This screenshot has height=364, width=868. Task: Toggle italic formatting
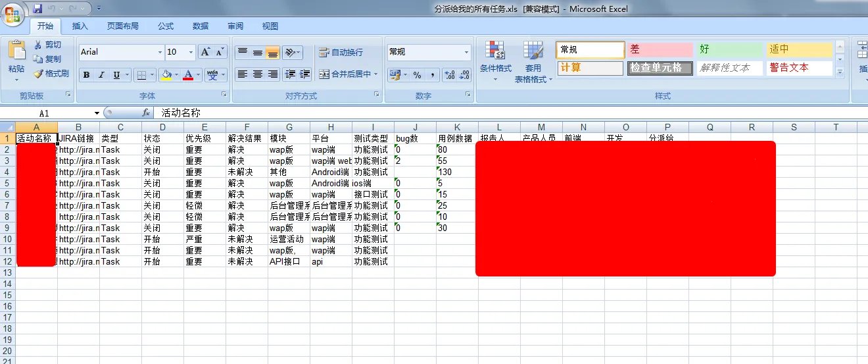point(101,75)
